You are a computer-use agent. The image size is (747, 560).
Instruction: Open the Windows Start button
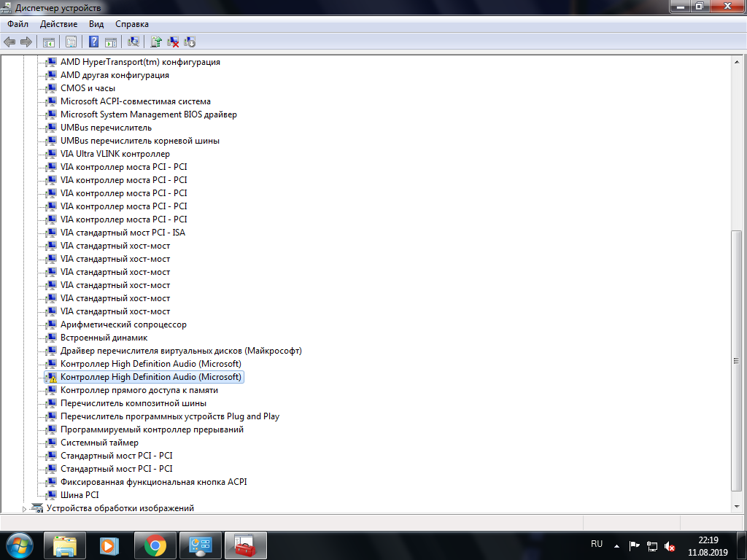(19, 545)
